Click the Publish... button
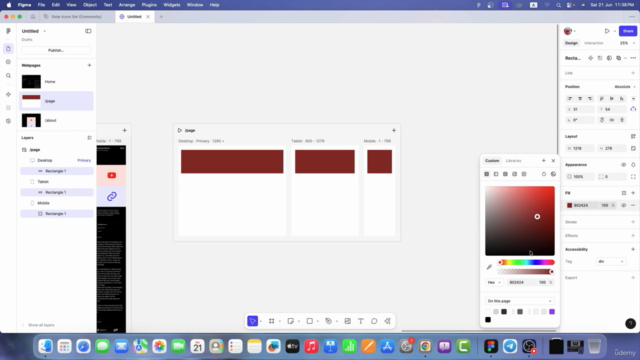The image size is (640, 360). pos(56,50)
